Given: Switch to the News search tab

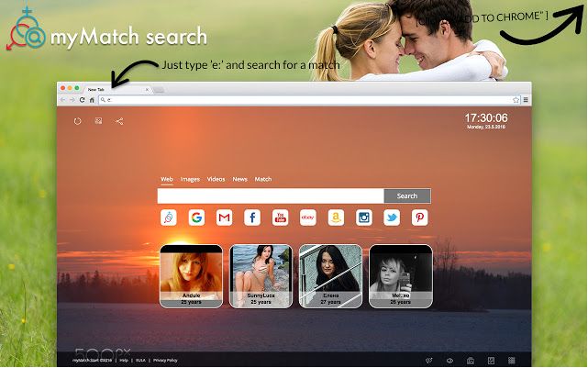Looking at the screenshot, I should coord(239,179).
